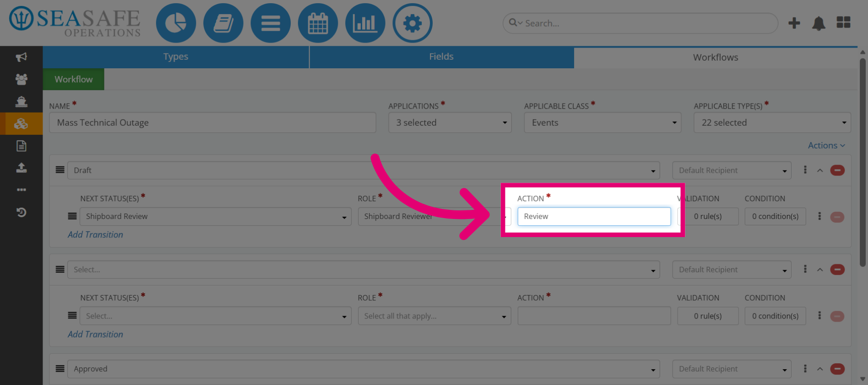Open the Applicable Type(s) dropdown
The image size is (868, 385).
[x=772, y=123]
